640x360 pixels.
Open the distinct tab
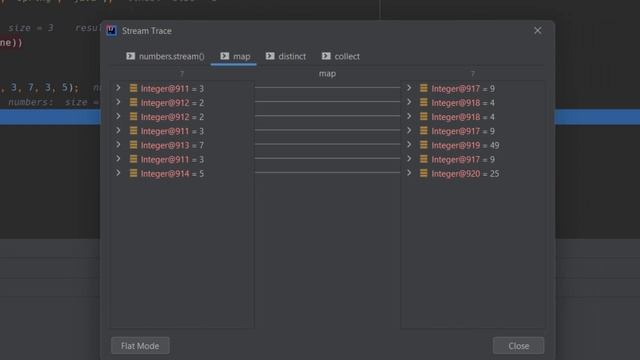pyautogui.click(x=286, y=56)
